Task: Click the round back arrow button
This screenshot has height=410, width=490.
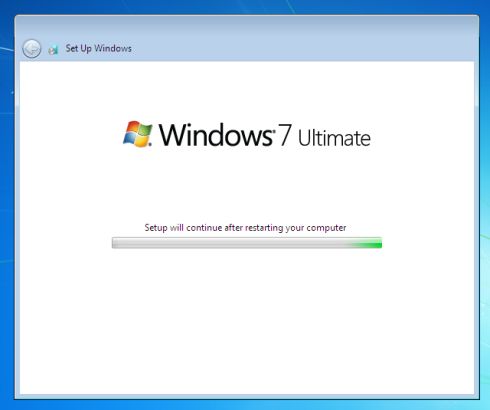Action: pyautogui.click(x=32, y=49)
